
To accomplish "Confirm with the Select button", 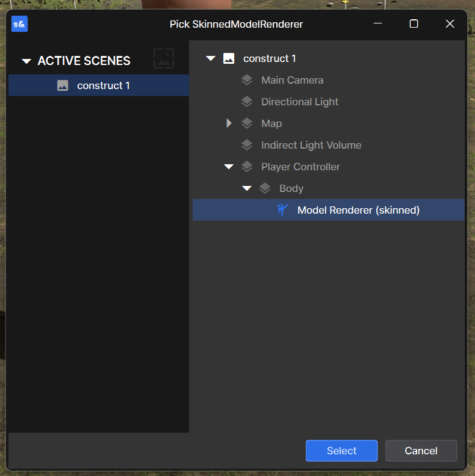I will click(342, 451).
